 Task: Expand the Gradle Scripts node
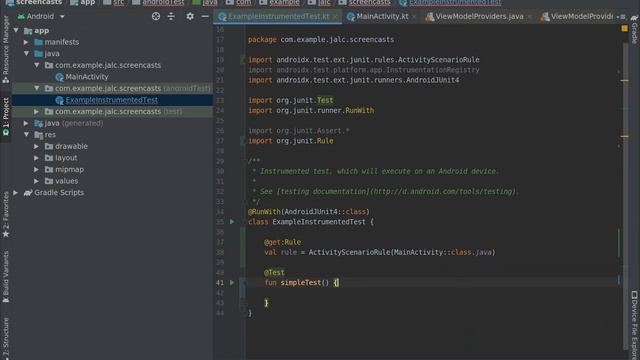point(16,192)
